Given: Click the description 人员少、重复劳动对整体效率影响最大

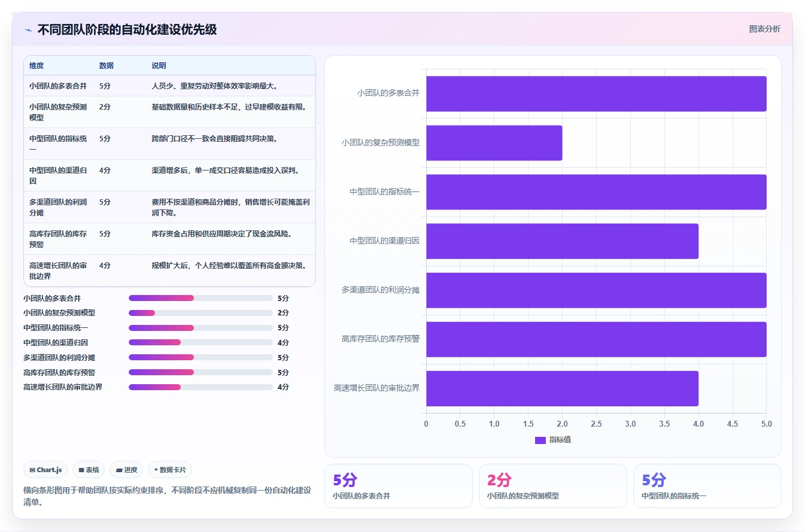Looking at the screenshot, I should (x=214, y=86).
